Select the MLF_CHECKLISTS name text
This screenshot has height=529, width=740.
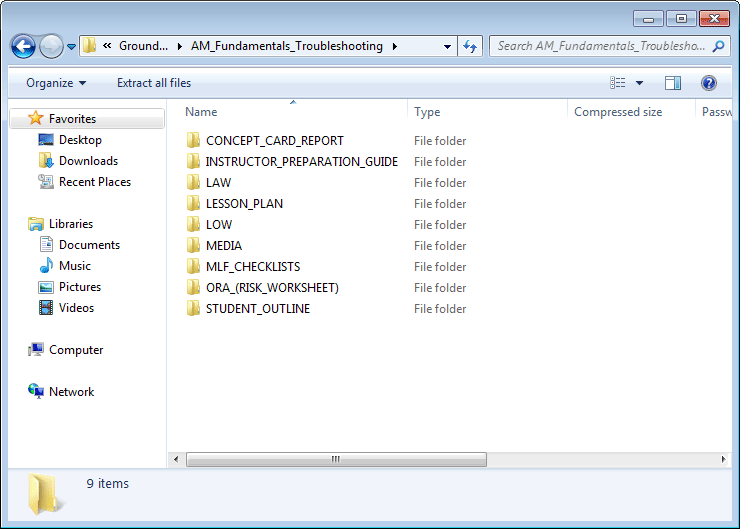click(253, 267)
